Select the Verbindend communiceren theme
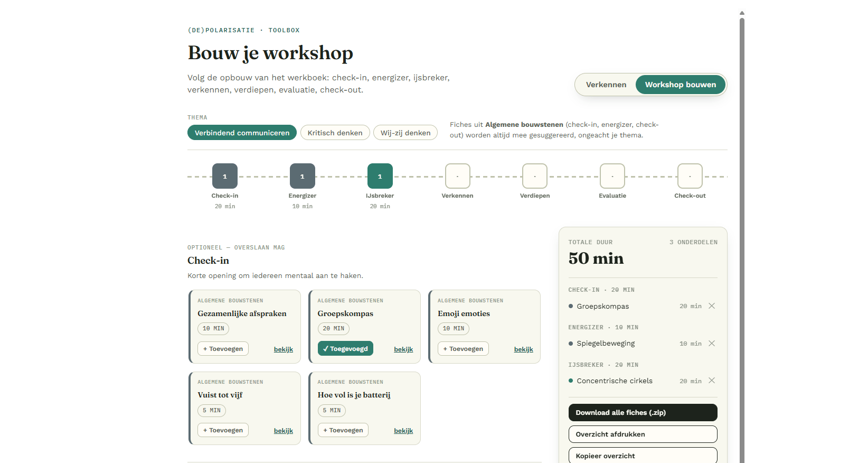 click(x=242, y=133)
